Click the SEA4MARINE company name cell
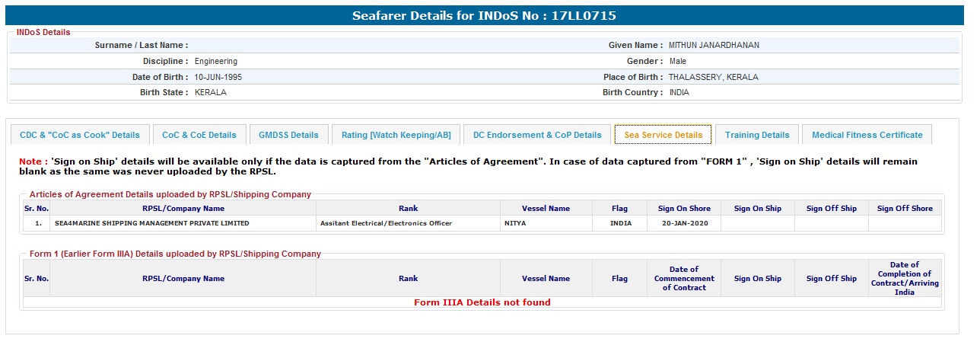Viewport: 980px width, 342px height. point(151,224)
